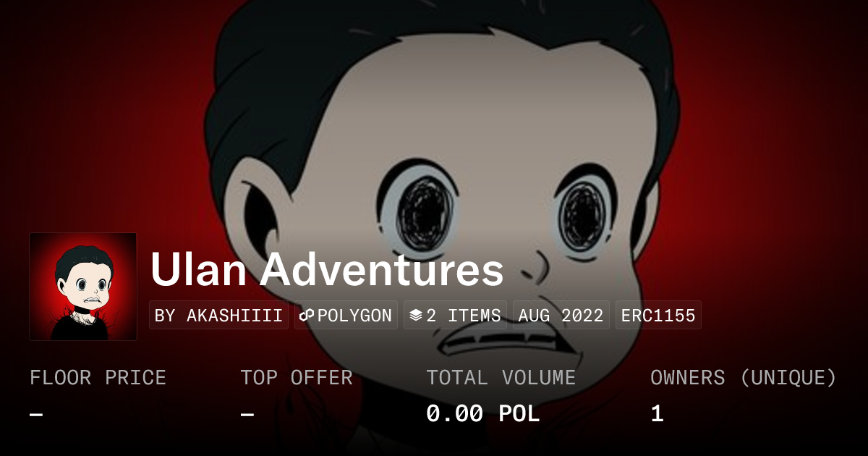Click the stacked layers icon beside 2 ITEMS
The image size is (868, 456).
click(x=416, y=316)
